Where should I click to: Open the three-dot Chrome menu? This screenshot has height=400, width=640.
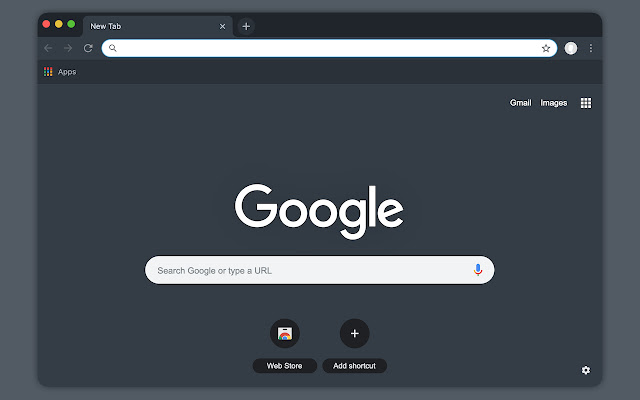[x=591, y=48]
